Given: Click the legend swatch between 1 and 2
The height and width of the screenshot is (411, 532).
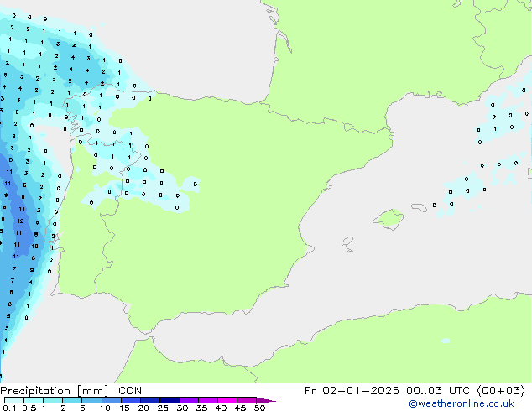Looking at the screenshot, I should tap(53, 400).
